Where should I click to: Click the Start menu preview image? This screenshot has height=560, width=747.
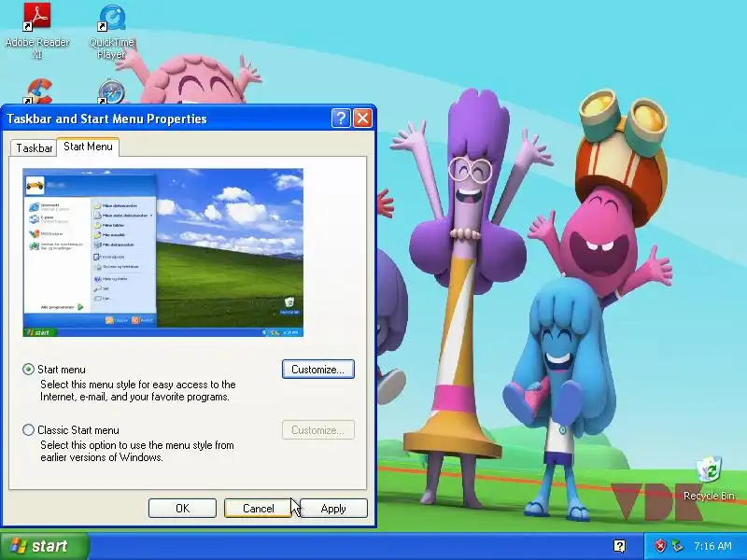click(x=162, y=252)
